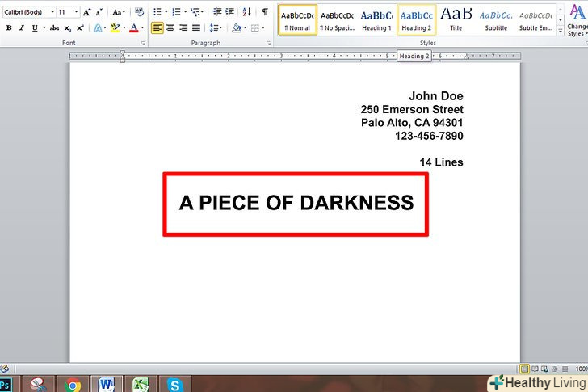Switch to Draft view
588x392 pixels.
565,369
